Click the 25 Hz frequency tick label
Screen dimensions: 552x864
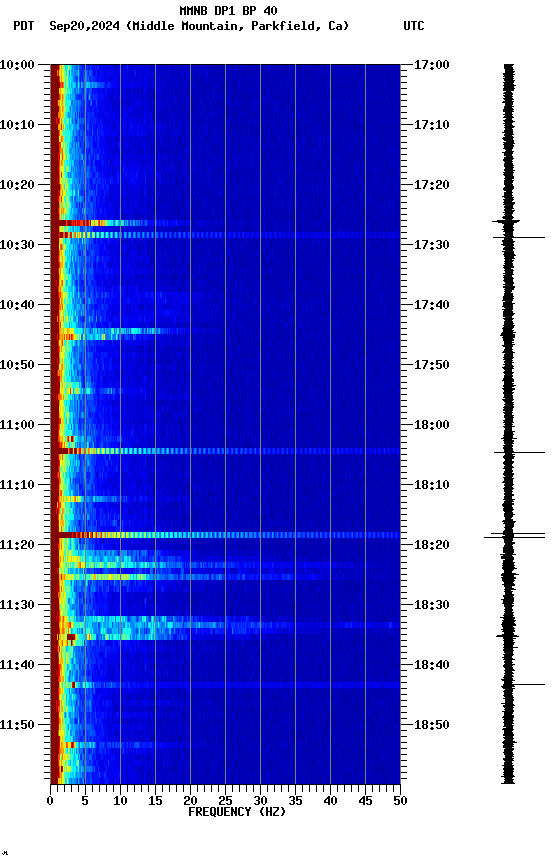click(x=225, y=801)
